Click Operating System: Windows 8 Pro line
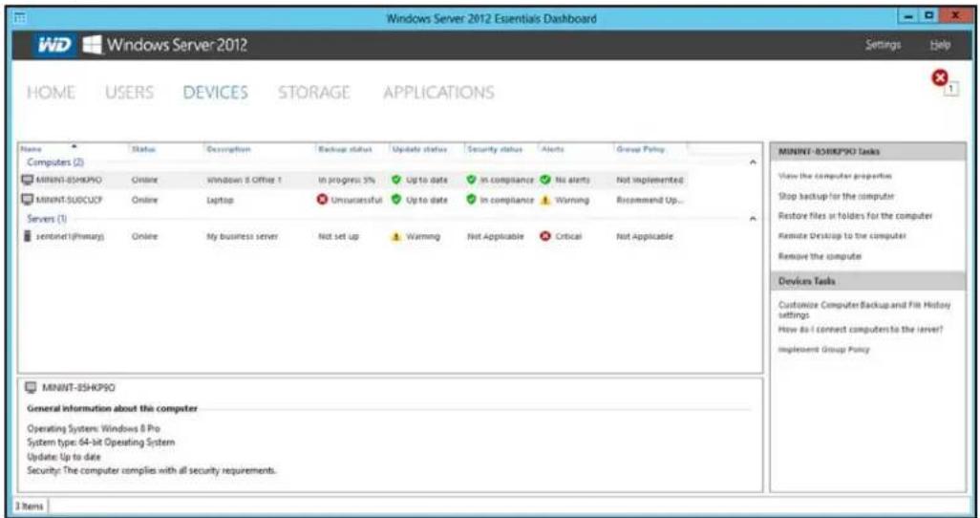 coord(93,429)
